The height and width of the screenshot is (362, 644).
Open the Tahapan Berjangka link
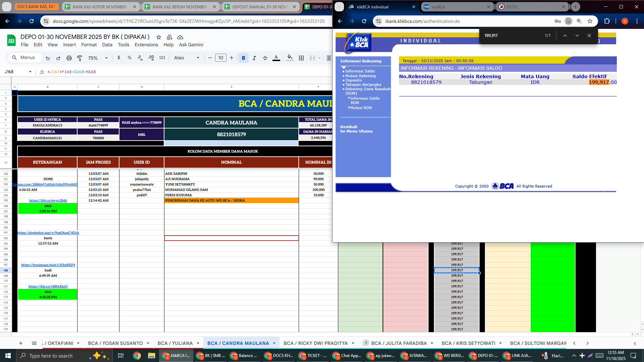tap(363, 85)
